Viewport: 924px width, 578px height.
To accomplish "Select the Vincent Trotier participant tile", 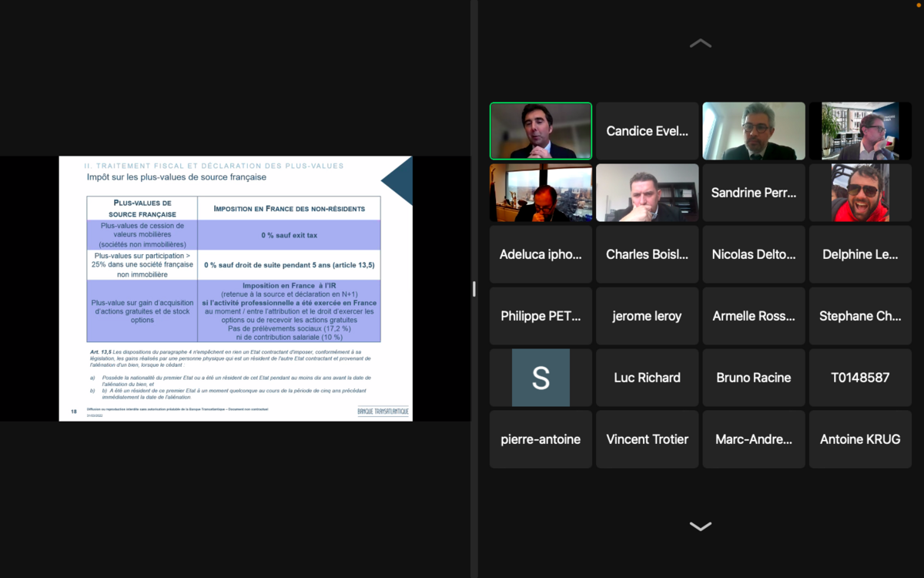I will [x=647, y=439].
